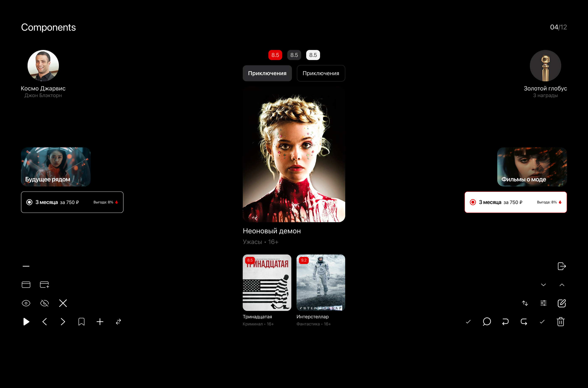Click the trash delete icon
Image resolution: width=588 pixels, height=388 pixels.
coord(560,322)
